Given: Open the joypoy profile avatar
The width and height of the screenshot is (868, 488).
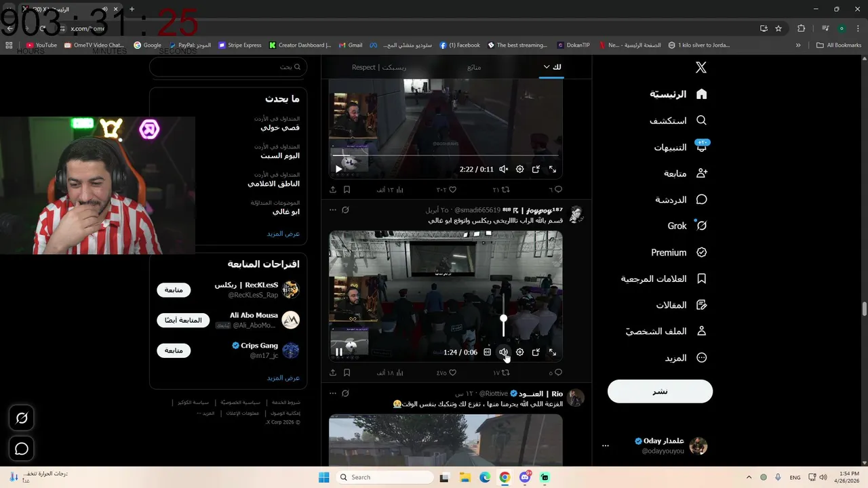Looking at the screenshot, I should coord(576,215).
